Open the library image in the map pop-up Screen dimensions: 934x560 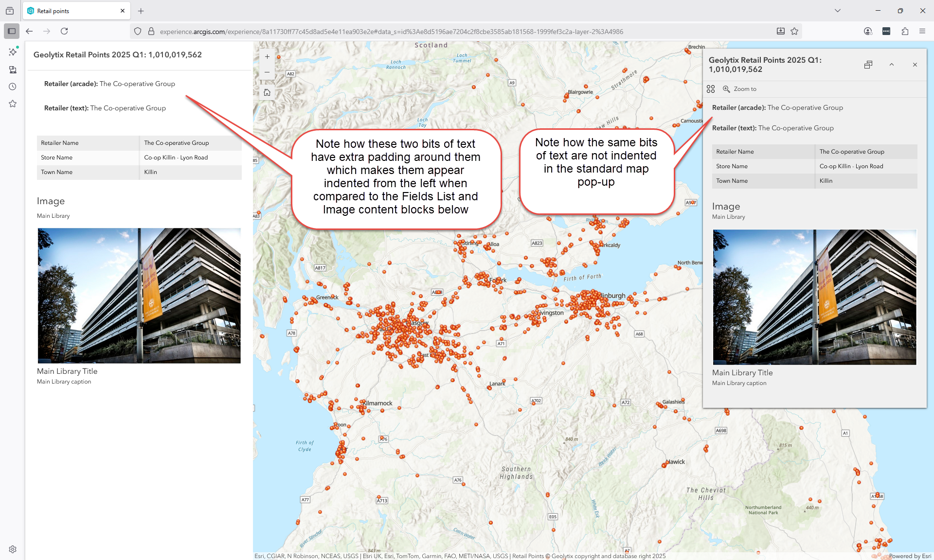click(x=815, y=297)
